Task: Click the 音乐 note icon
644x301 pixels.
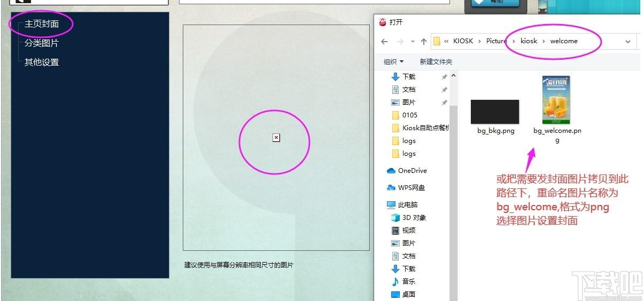Action: [x=395, y=282]
